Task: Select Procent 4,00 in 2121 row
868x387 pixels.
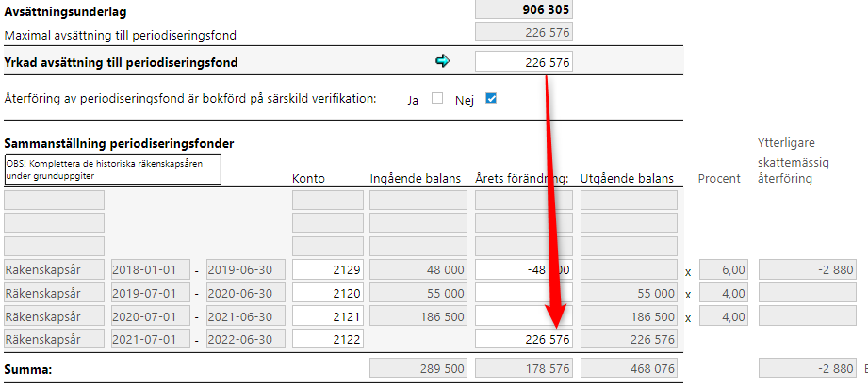Action: [723, 316]
